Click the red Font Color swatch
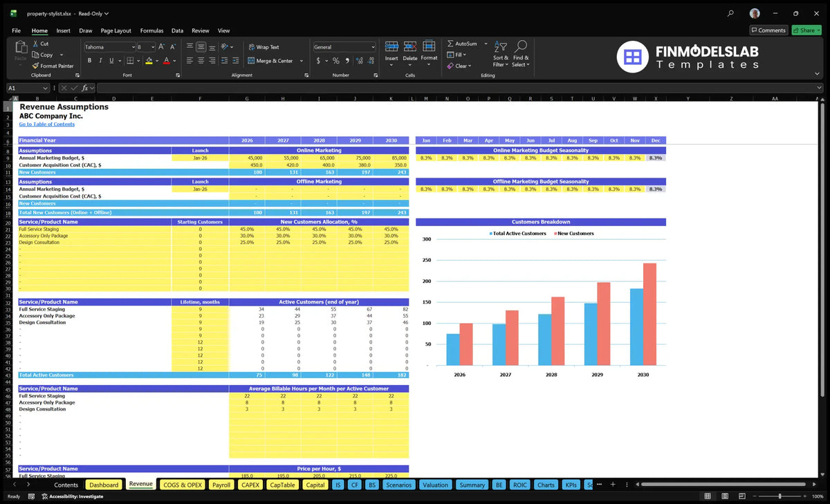Viewport: 830px width, 504px height. click(167, 61)
